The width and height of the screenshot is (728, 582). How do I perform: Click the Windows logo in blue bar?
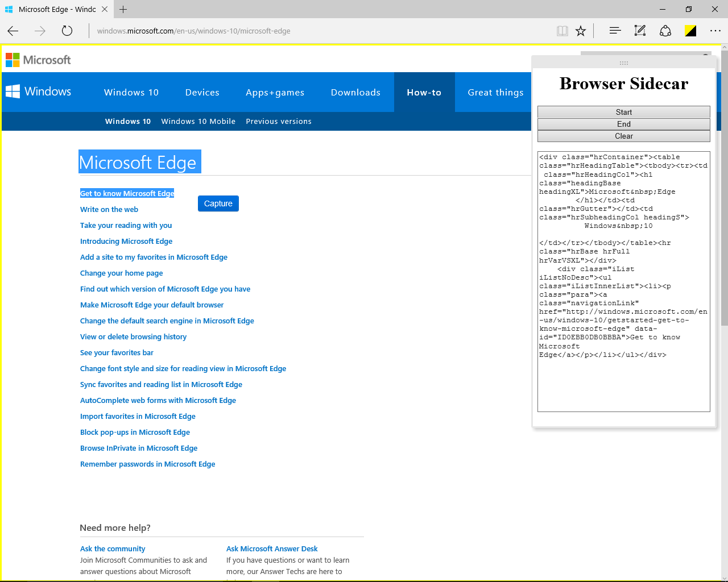39,92
